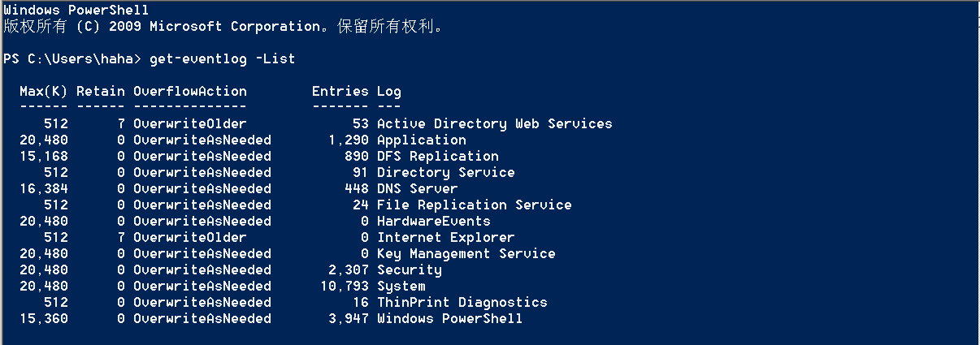Select the Internet Explorer log name
Image resolution: width=980 pixels, height=345 pixels.
tap(445, 238)
